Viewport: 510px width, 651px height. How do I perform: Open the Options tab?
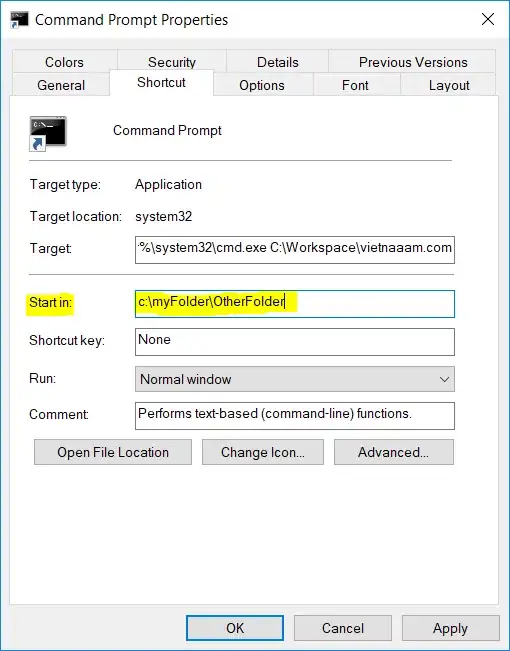[x=262, y=85]
